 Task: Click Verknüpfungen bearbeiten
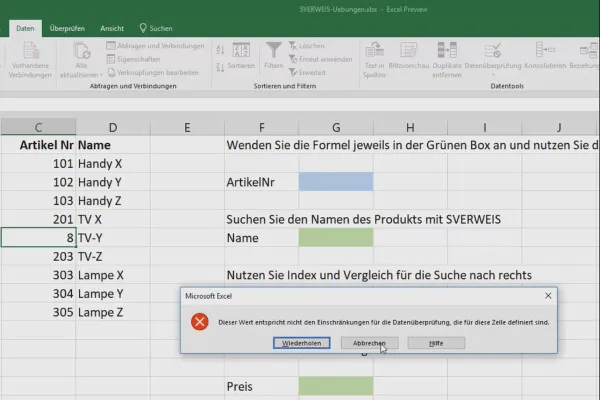click(x=153, y=72)
